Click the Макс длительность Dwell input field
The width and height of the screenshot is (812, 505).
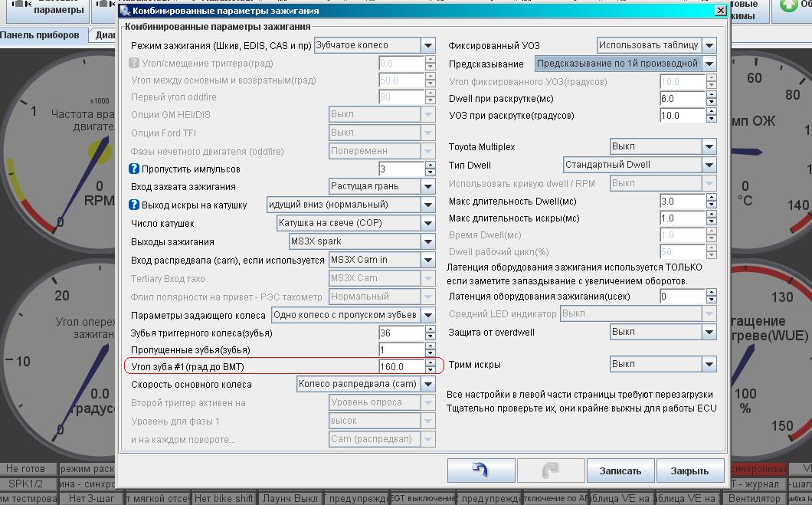[x=682, y=202]
